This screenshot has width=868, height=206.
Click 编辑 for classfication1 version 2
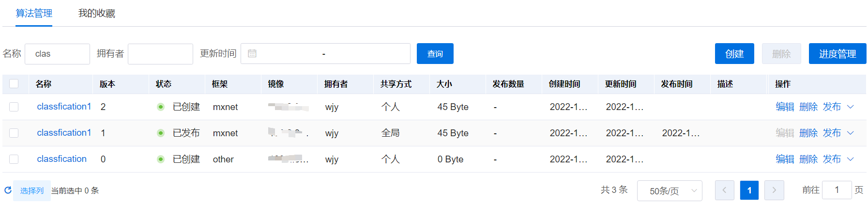(784, 107)
